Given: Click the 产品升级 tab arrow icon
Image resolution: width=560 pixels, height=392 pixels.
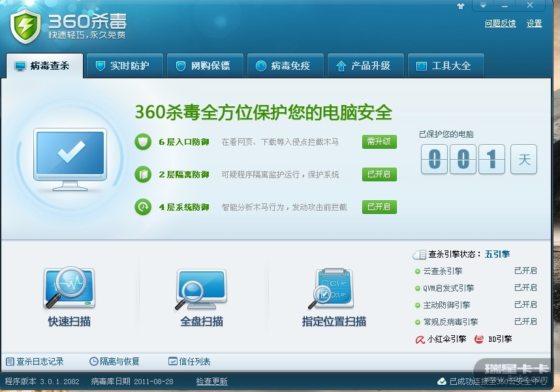Looking at the screenshot, I should click(x=341, y=66).
